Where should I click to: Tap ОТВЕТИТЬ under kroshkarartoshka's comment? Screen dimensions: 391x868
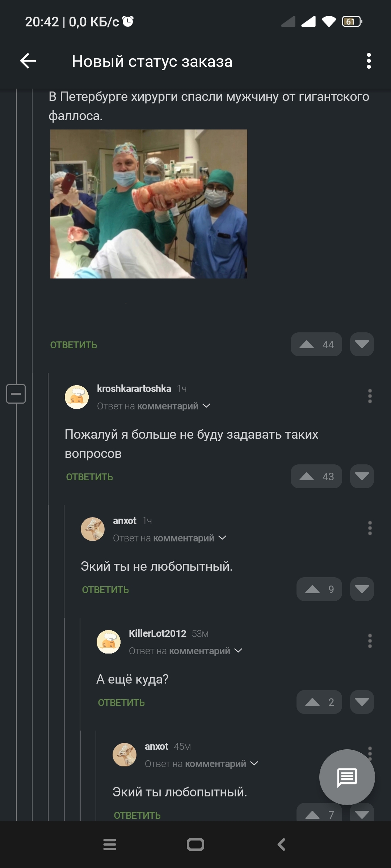click(x=89, y=477)
